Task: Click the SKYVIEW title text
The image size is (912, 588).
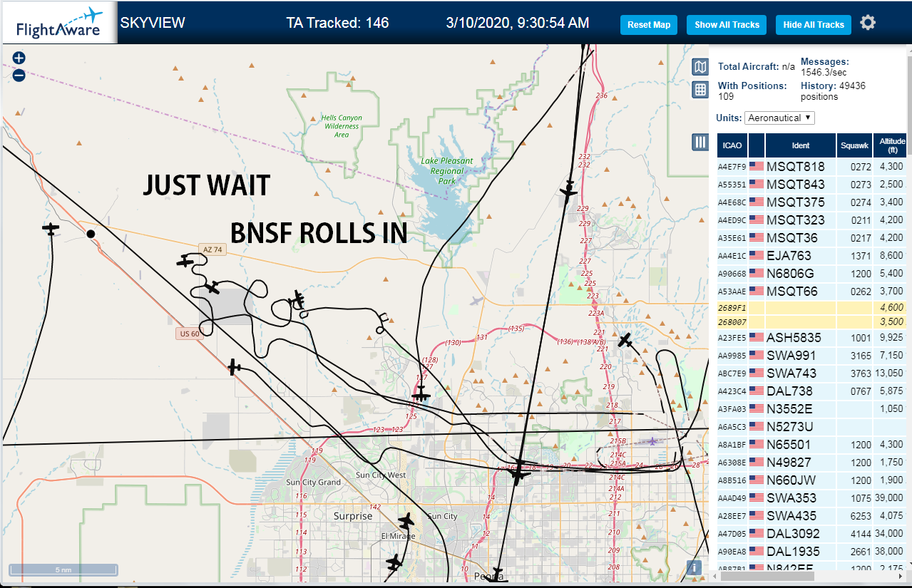Action: coord(152,23)
